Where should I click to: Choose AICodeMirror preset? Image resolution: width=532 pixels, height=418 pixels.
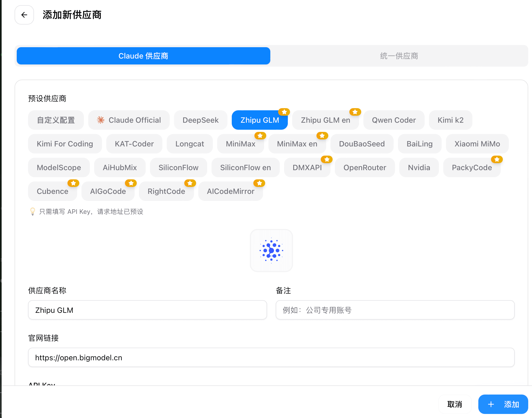[x=231, y=191]
